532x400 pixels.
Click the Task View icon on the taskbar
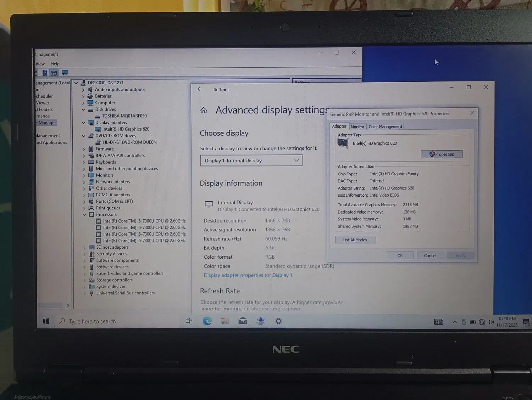click(188, 321)
